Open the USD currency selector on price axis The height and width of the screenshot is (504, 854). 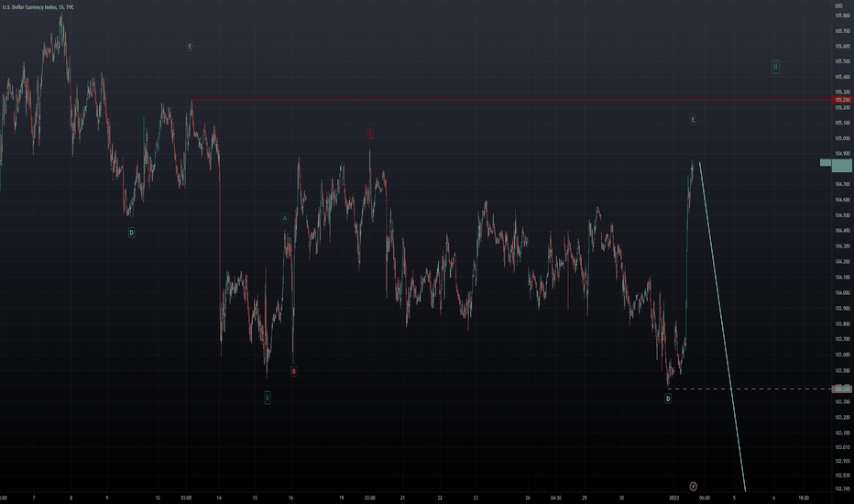pyautogui.click(x=838, y=5)
